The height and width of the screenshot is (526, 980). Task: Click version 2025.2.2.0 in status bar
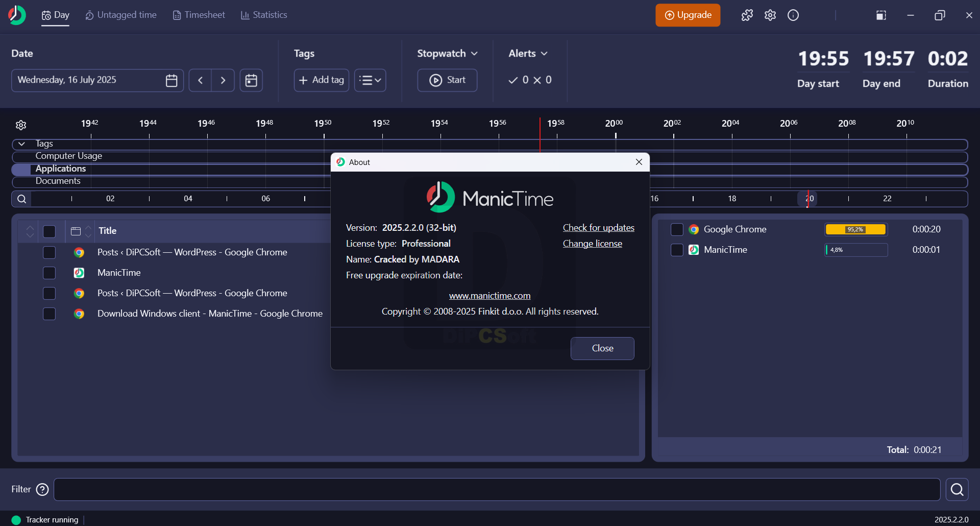point(951,520)
